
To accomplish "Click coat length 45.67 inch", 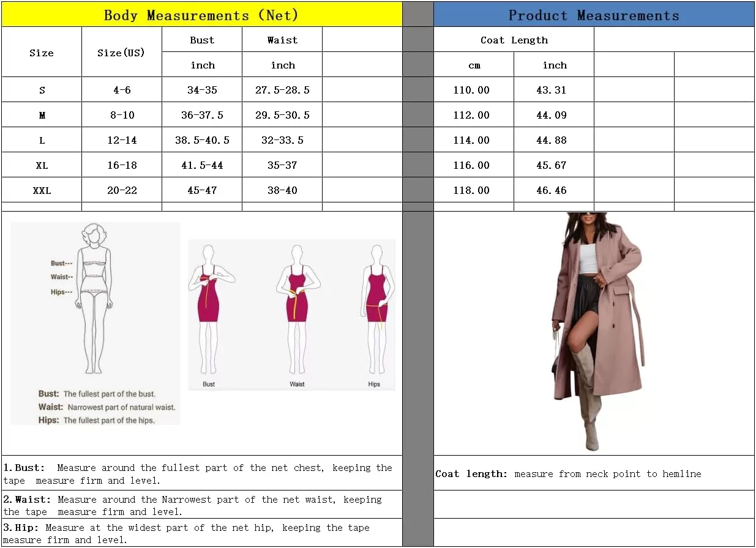I will (554, 165).
